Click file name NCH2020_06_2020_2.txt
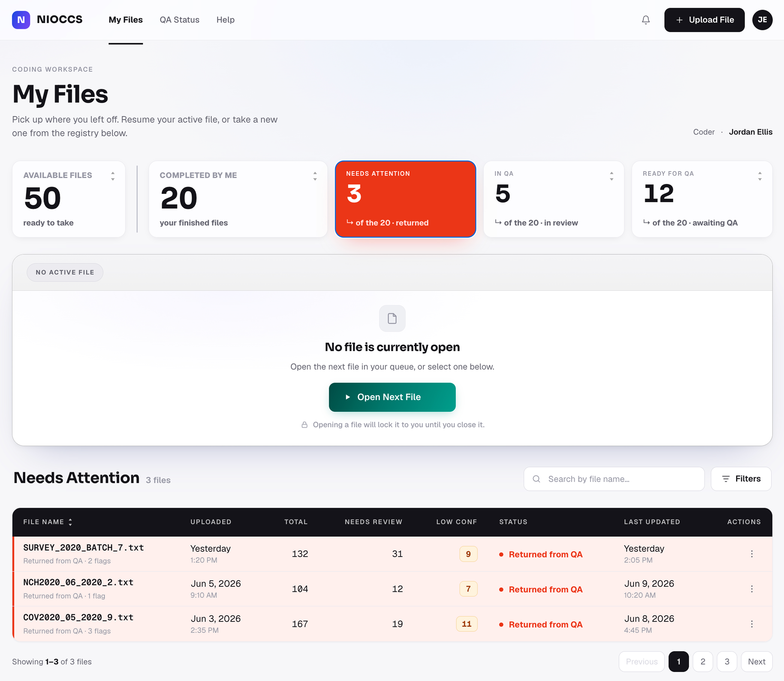Viewport: 784px width, 681px height. click(x=78, y=583)
